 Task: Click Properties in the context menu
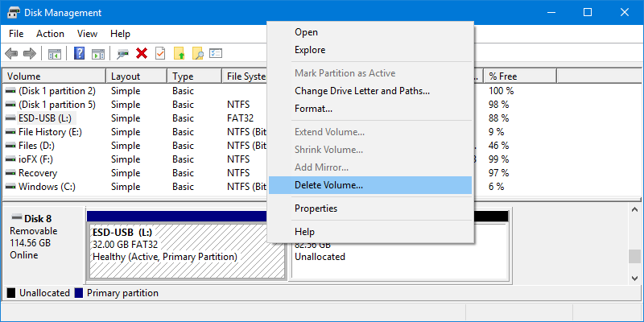click(x=316, y=208)
